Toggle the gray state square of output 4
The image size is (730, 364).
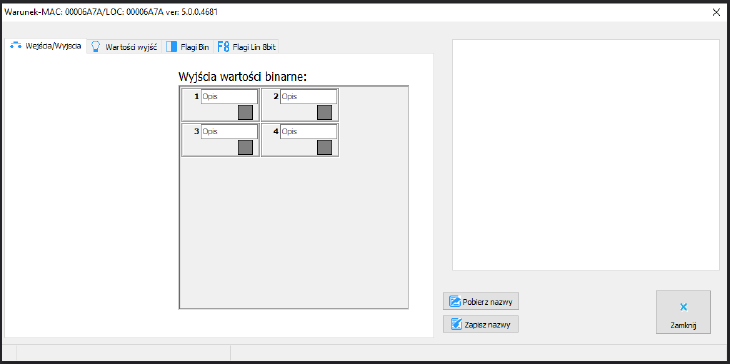(x=324, y=147)
